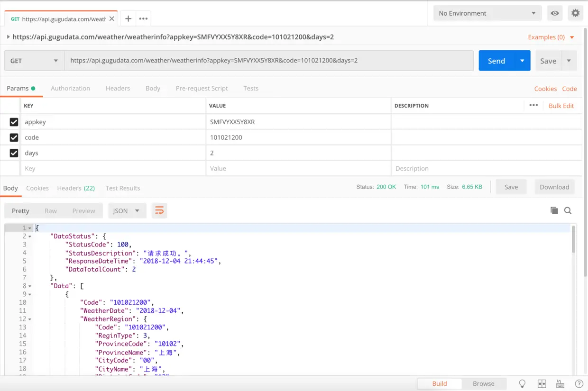Viewport: 588px width, 391px height.
Task: Click the appkey value SMFVYXX5Y8XR
Action: tap(232, 122)
